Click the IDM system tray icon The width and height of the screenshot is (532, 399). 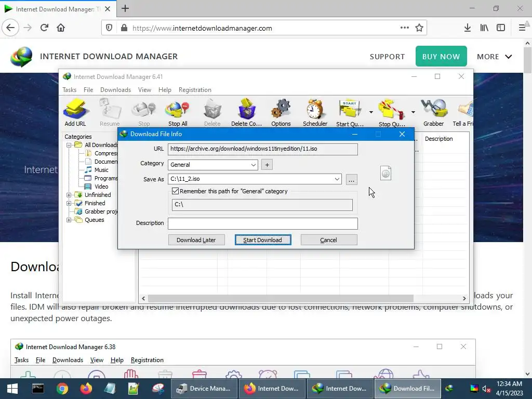coord(449,388)
